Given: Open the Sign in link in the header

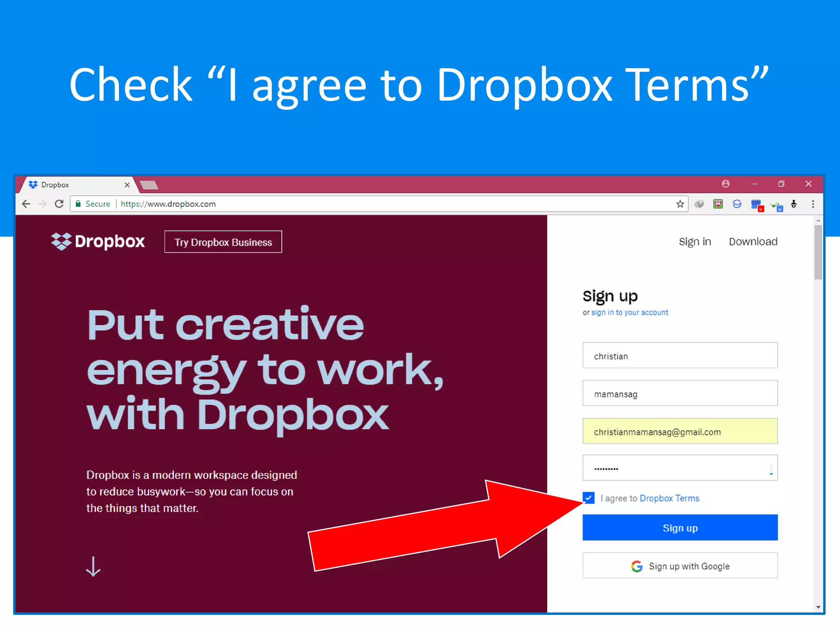Looking at the screenshot, I should [695, 242].
